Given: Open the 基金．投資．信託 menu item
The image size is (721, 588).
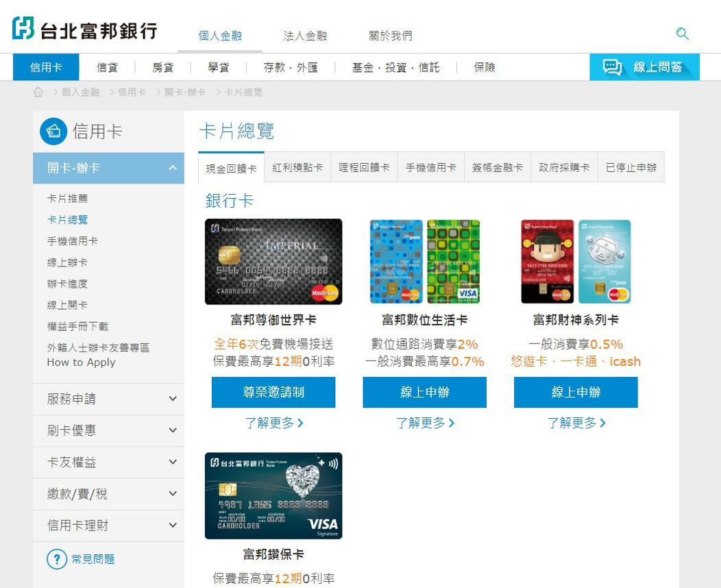Looking at the screenshot, I should tap(396, 68).
